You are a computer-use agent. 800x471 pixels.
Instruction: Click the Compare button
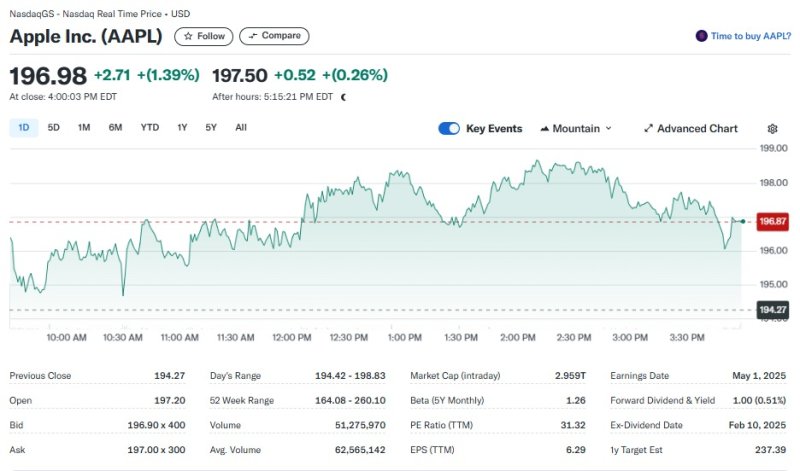pos(274,36)
